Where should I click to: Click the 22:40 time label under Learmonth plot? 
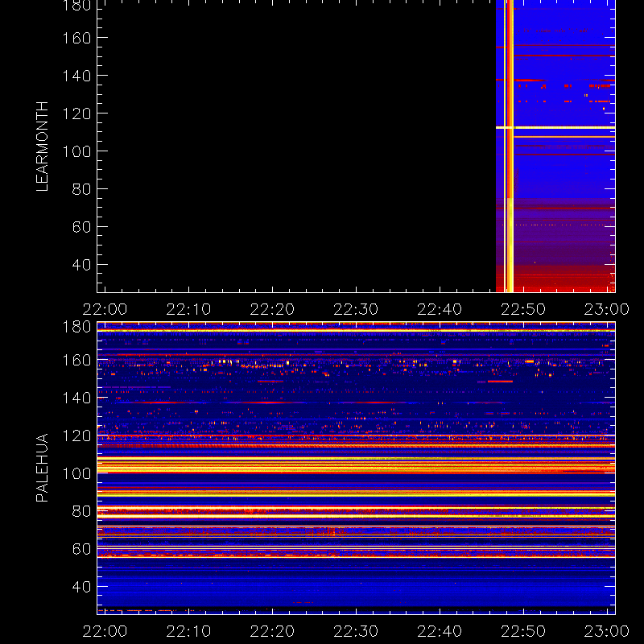pyautogui.click(x=440, y=309)
